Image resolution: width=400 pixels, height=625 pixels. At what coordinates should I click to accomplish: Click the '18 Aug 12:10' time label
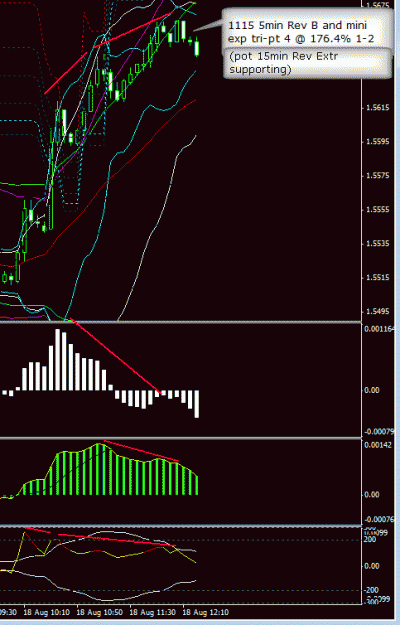(x=206, y=612)
